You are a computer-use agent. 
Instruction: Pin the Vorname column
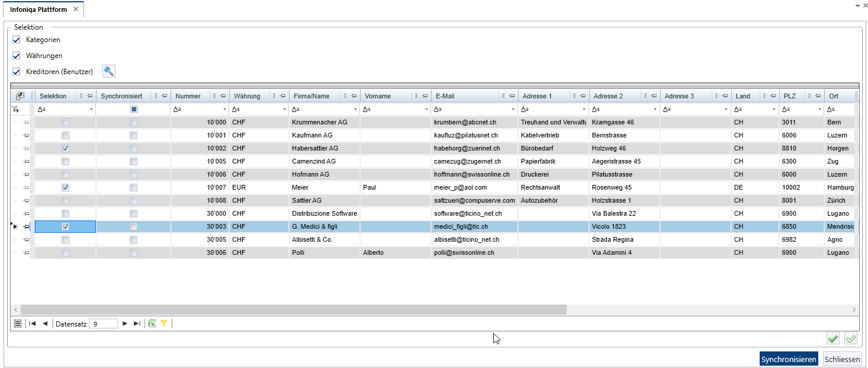click(x=425, y=96)
